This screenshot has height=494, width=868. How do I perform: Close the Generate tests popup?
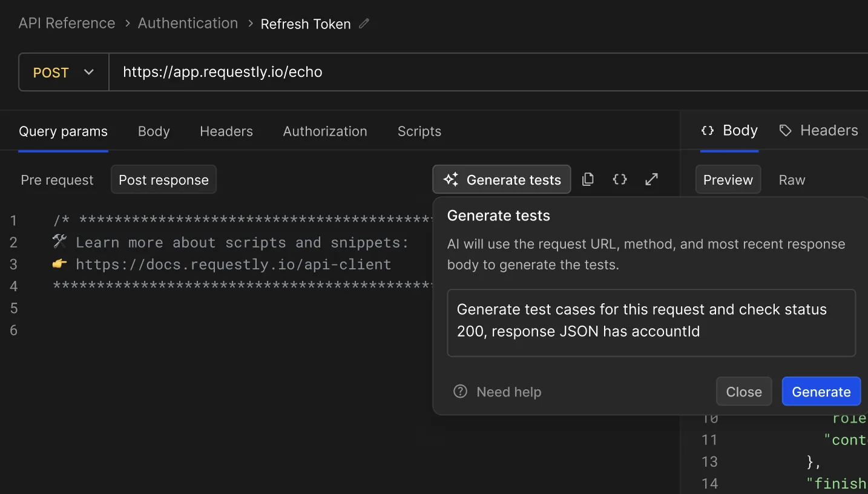743,392
